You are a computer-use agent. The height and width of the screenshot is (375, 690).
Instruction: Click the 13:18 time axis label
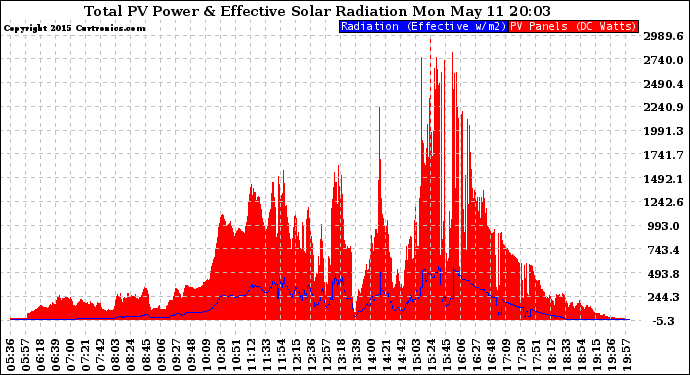click(341, 354)
